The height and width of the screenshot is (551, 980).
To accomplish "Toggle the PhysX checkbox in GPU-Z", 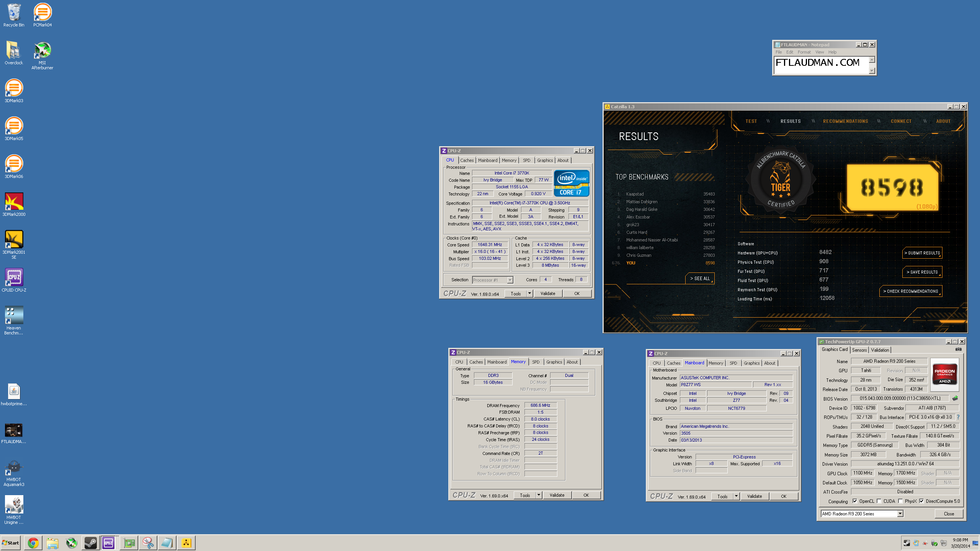I will (x=900, y=501).
